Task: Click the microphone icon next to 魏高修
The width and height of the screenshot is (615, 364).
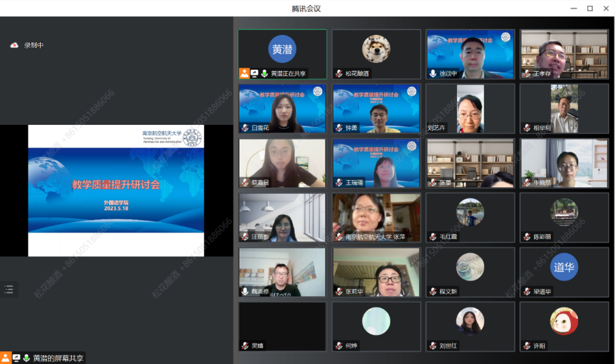Action: 245,291
